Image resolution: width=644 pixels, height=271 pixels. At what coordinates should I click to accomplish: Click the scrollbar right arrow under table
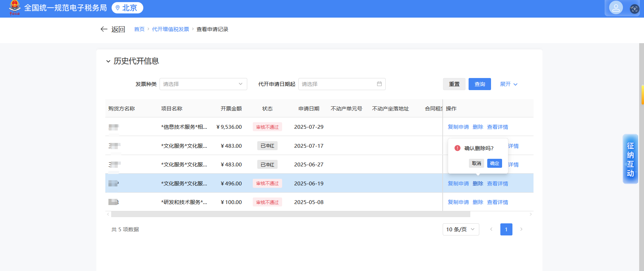click(531, 214)
